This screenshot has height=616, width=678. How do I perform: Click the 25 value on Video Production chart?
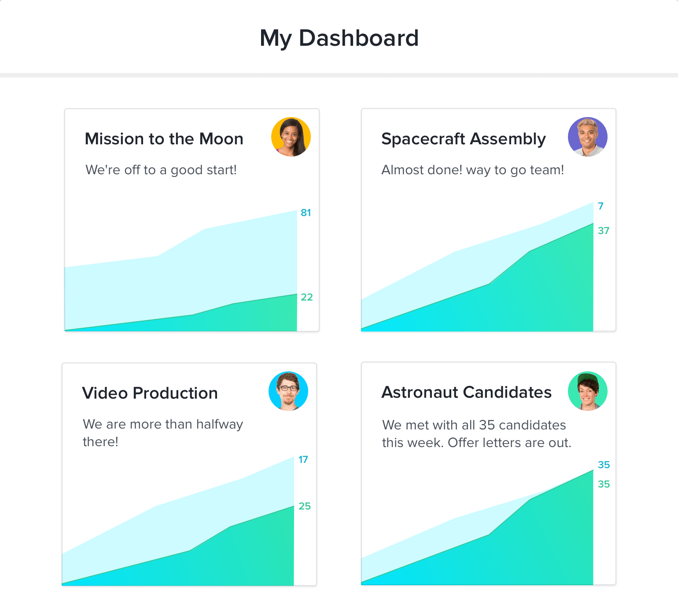pos(304,506)
